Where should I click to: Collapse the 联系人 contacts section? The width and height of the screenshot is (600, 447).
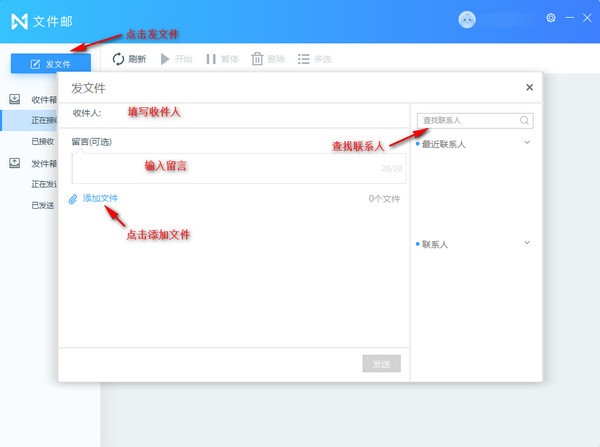(527, 243)
